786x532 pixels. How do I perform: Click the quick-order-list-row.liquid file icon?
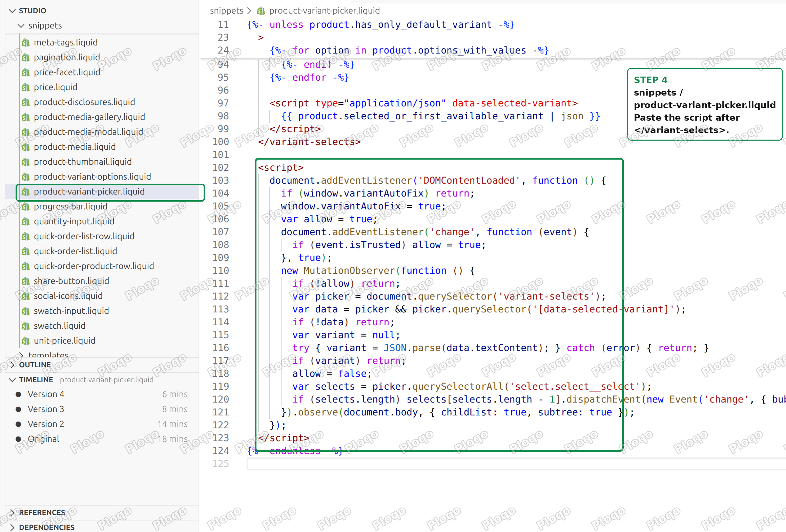[25, 237]
